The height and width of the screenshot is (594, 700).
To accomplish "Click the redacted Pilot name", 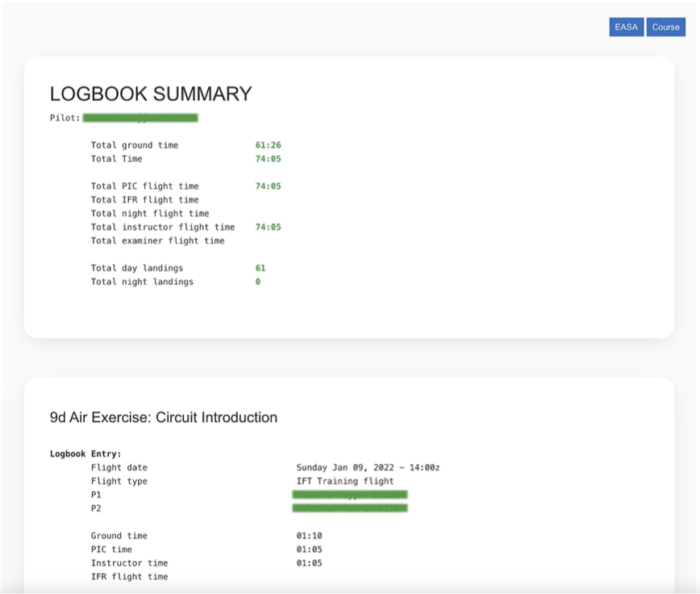I will (140, 118).
